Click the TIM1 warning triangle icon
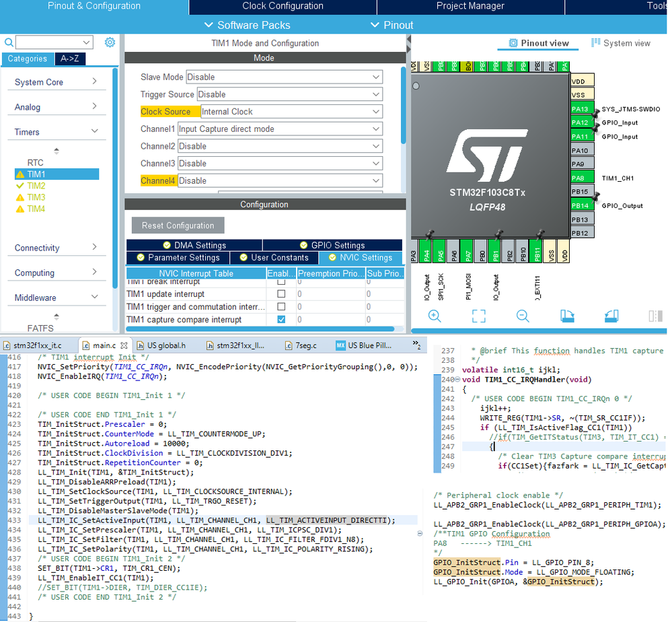 20,174
